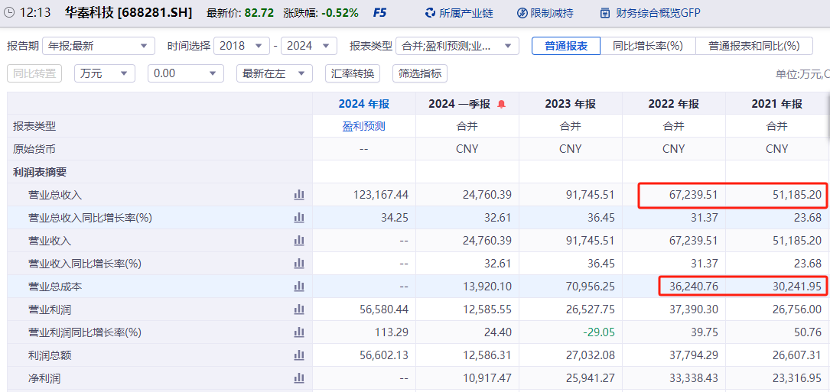Click the 所属产业链 link text
This screenshot has width=830, height=392.
(466, 13)
